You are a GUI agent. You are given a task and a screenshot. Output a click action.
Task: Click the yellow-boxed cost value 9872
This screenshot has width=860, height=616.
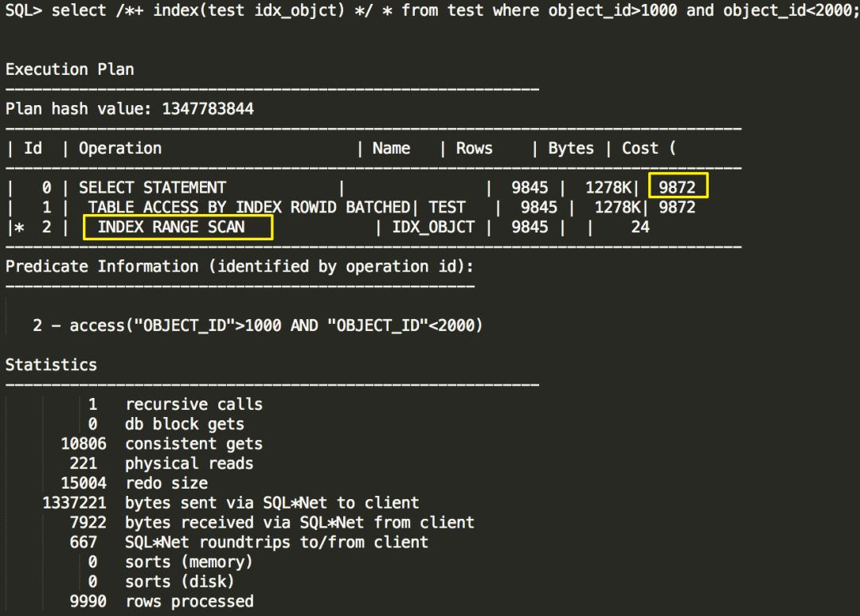tap(678, 188)
